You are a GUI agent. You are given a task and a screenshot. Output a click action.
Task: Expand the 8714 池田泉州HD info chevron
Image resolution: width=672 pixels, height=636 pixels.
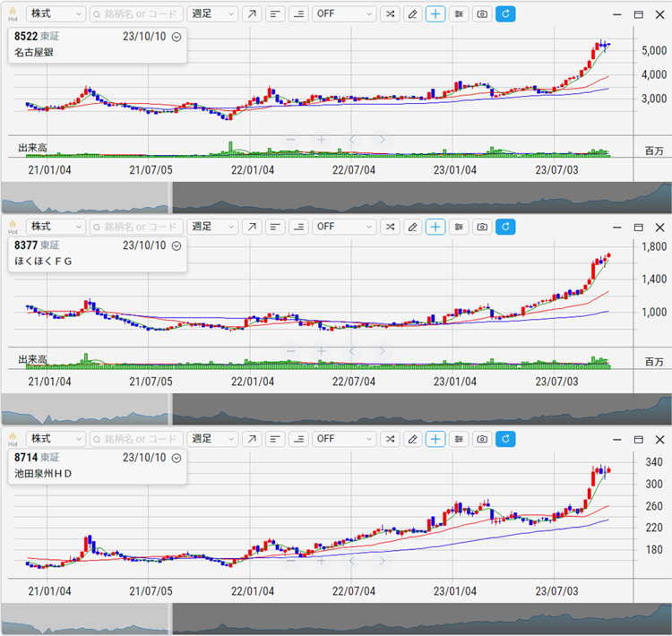coord(177,458)
